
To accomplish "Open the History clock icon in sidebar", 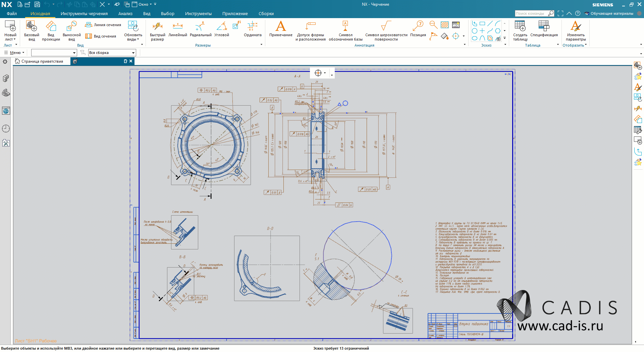I will pos(6,128).
